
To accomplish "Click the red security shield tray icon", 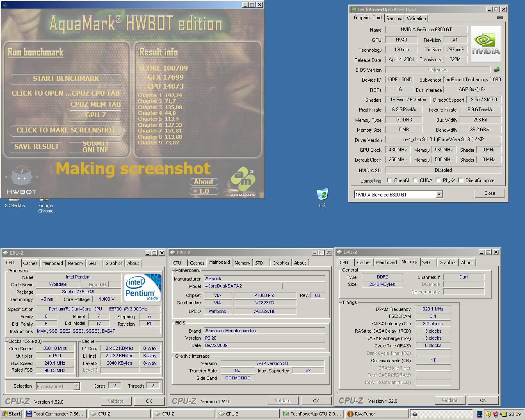I will pos(496,414).
